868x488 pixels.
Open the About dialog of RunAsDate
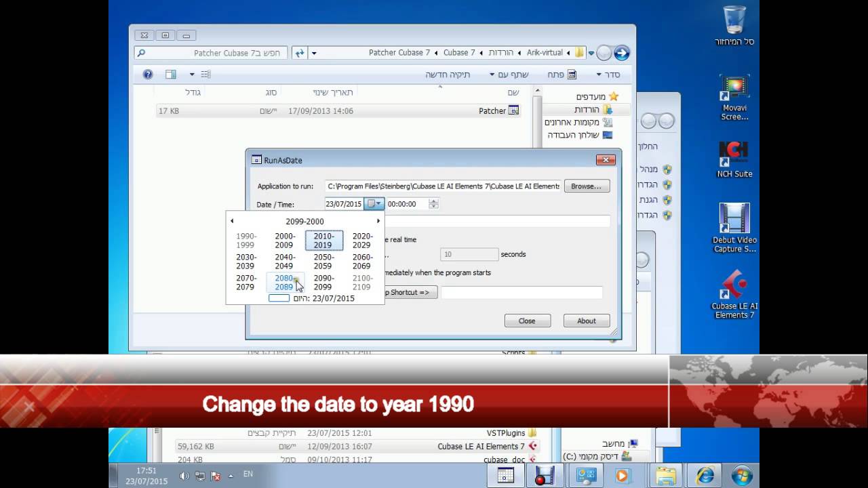pyautogui.click(x=587, y=321)
